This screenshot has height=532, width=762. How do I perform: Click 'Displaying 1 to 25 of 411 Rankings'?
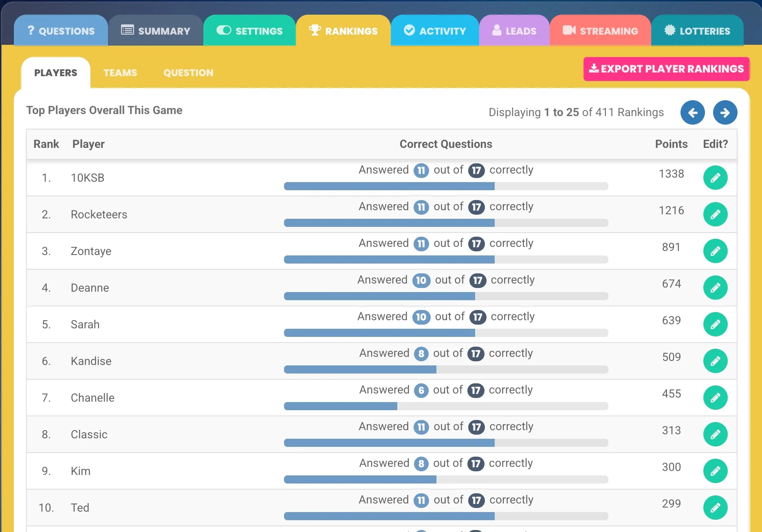coord(576,112)
